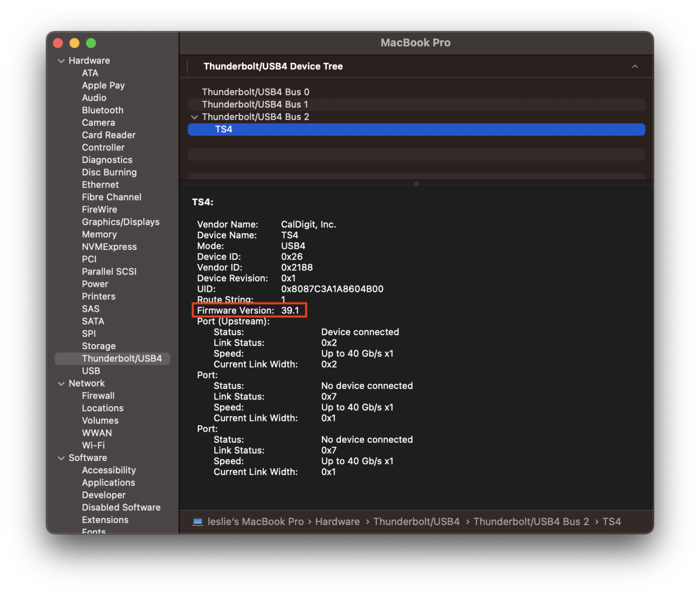Image resolution: width=700 pixels, height=595 pixels.
Task: Collapse the Software section
Action: coord(62,458)
